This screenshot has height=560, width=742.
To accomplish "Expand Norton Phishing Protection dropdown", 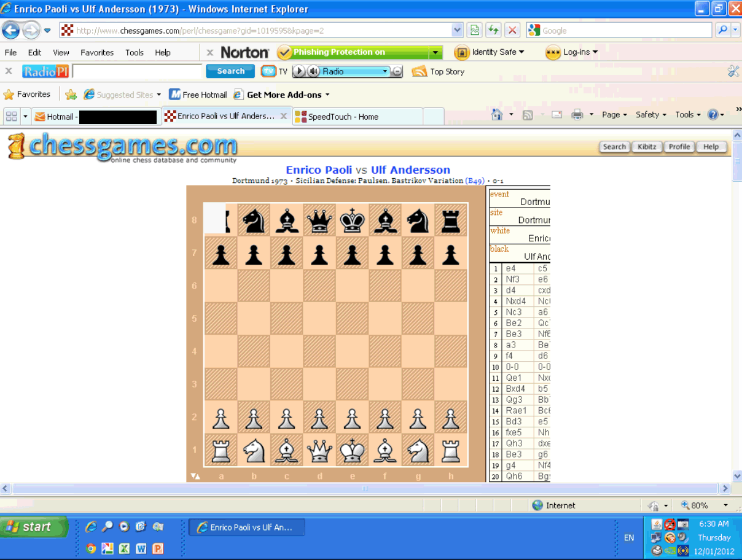I will [435, 53].
